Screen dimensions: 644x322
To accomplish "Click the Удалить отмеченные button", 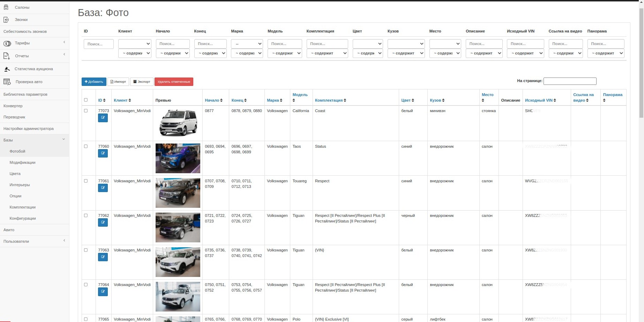I will (174, 82).
